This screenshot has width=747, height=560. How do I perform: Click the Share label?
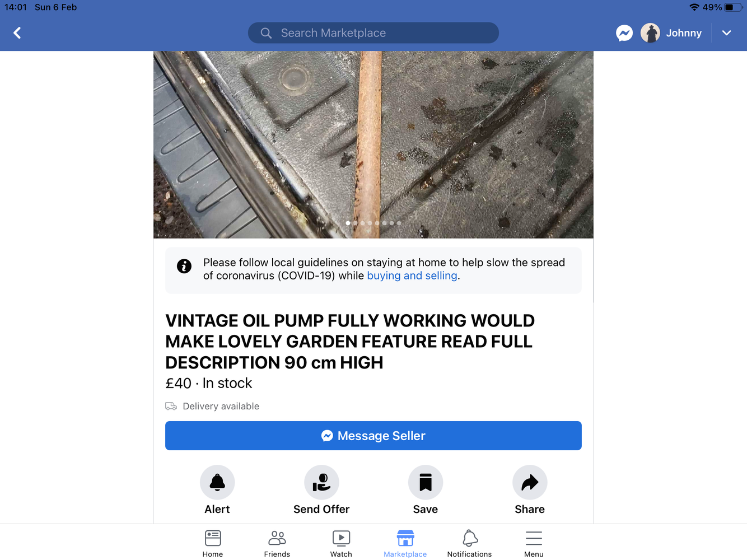530,509
